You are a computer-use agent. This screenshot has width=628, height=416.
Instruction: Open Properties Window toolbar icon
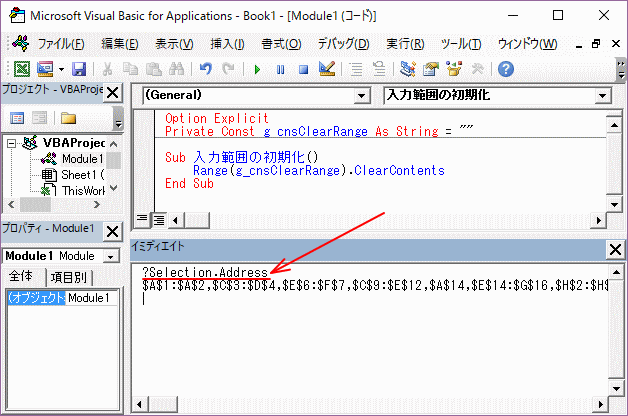pos(431,69)
